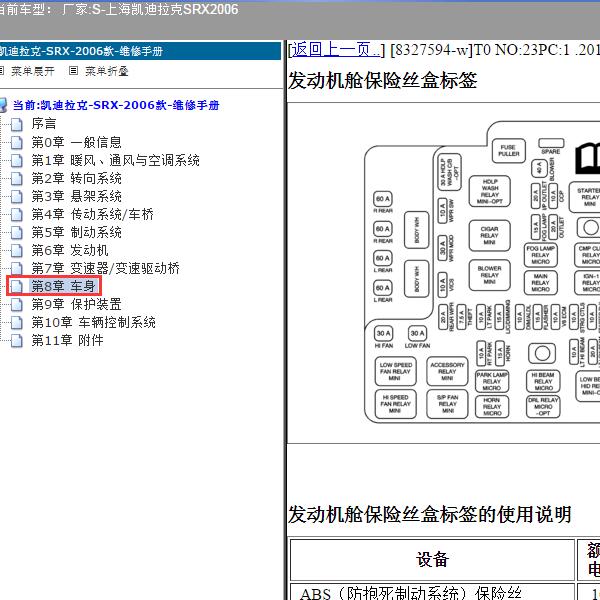Click the blue panel header 凯迪拉克-SRX-2006款-维修手册

click(x=140, y=51)
